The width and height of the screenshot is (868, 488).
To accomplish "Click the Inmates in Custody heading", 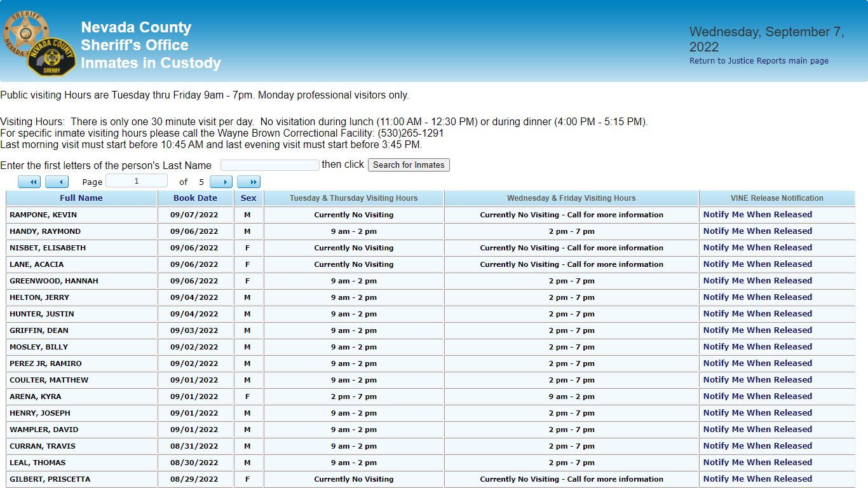I will pyautogui.click(x=151, y=63).
